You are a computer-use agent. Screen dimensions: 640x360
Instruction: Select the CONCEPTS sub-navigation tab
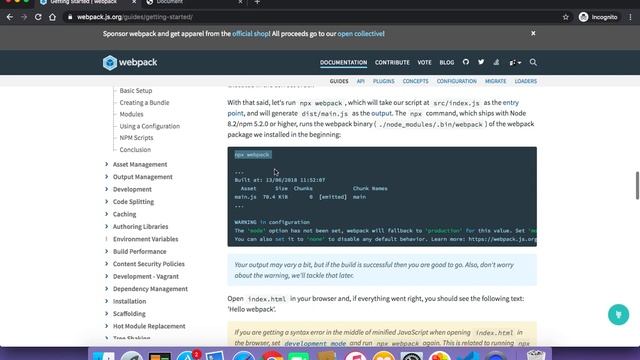(x=416, y=81)
